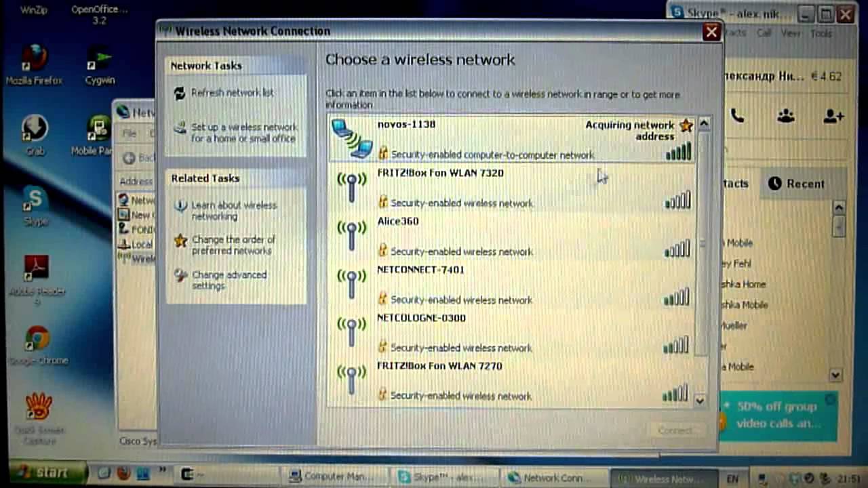Switch to Skype taskbar button

click(445, 476)
